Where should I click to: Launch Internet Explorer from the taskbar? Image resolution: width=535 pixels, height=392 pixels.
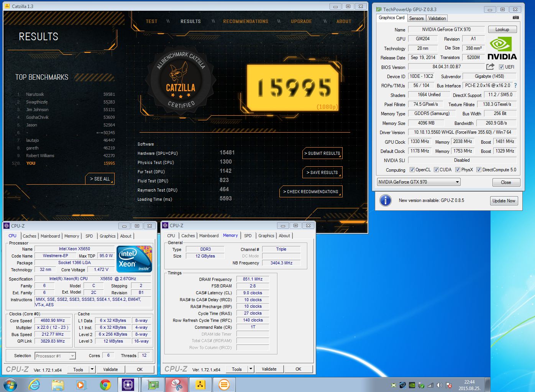pyautogui.click(x=34, y=384)
